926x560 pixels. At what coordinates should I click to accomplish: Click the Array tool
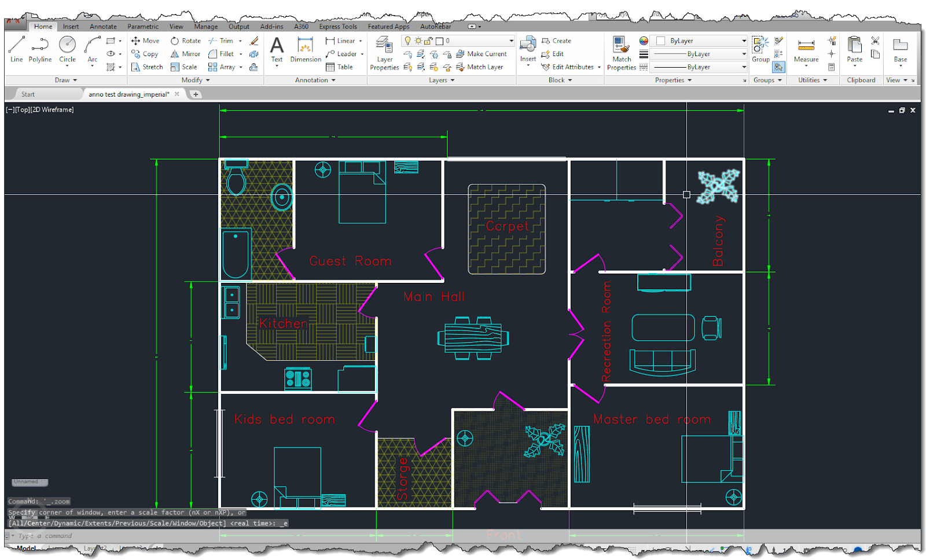click(222, 67)
